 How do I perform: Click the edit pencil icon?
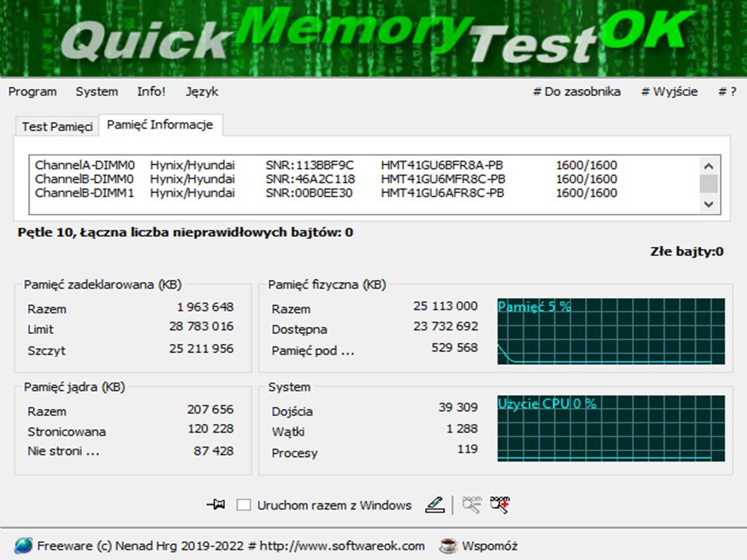click(x=435, y=504)
